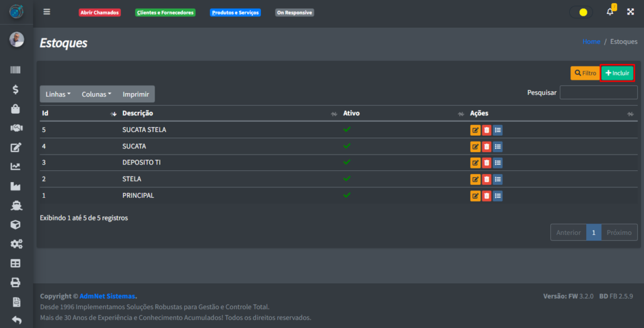The width and height of the screenshot is (644, 328).
Task: Open the printer icon in the sidebar
Action: click(x=16, y=283)
